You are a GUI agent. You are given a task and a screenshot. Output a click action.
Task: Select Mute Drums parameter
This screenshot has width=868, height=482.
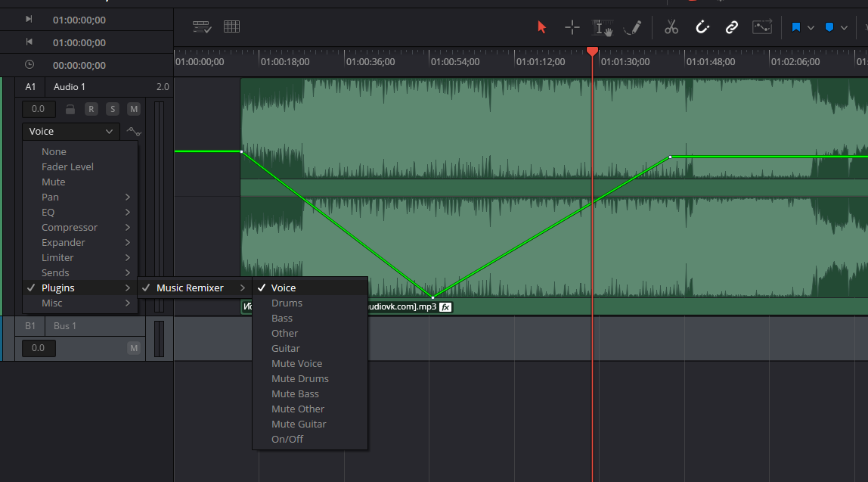point(310,379)
